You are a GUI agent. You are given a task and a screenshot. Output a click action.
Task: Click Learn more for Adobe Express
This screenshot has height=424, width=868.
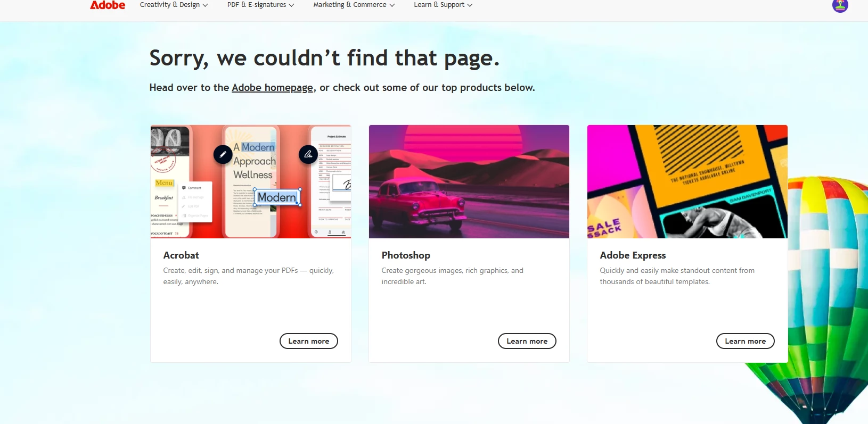746,341
